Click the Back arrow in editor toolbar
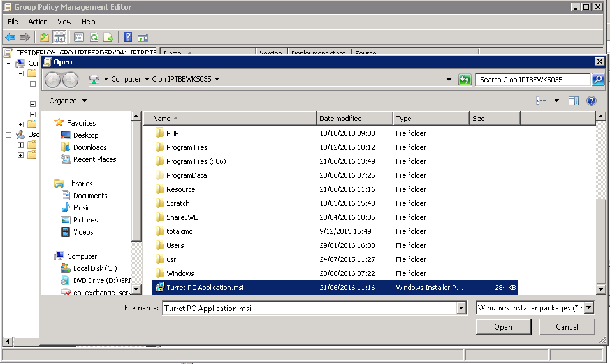The image size is (610, 364). point(10,38)
